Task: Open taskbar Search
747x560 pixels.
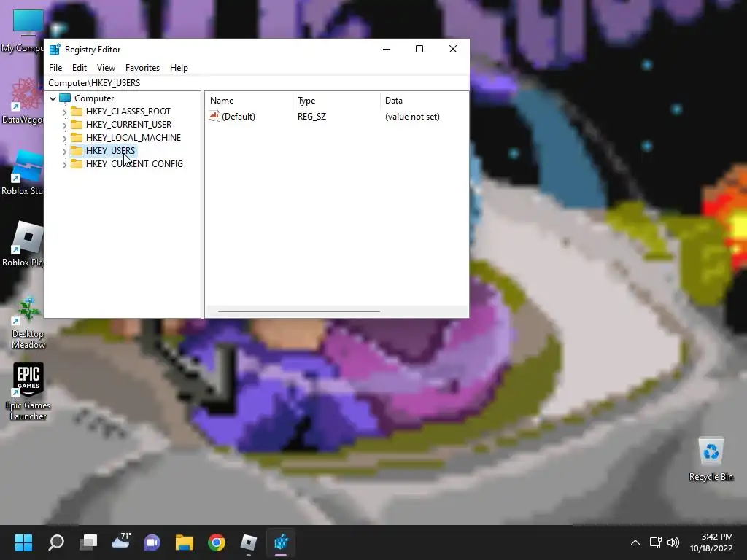Action: tap(56, 542)
